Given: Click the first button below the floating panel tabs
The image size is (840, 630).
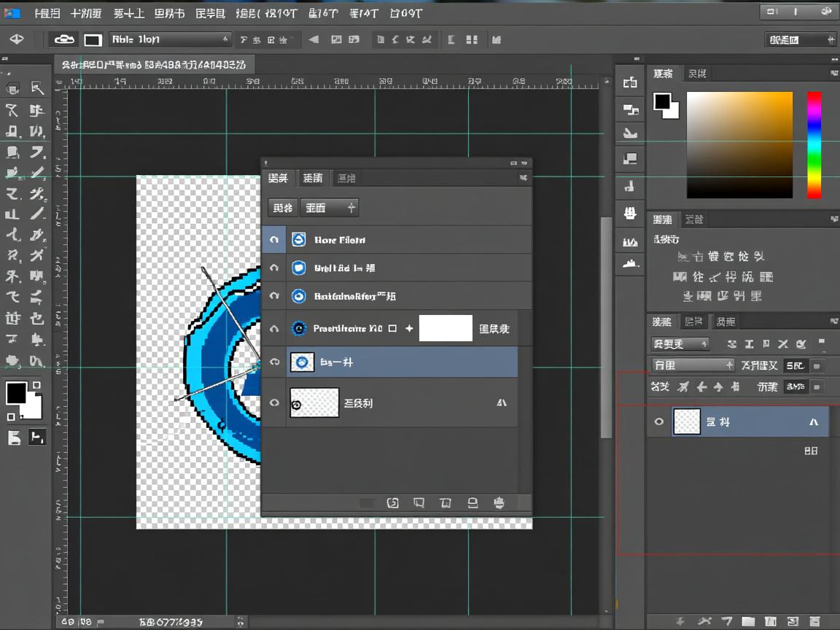Looking at the screenshot, I should pos(282,208).
